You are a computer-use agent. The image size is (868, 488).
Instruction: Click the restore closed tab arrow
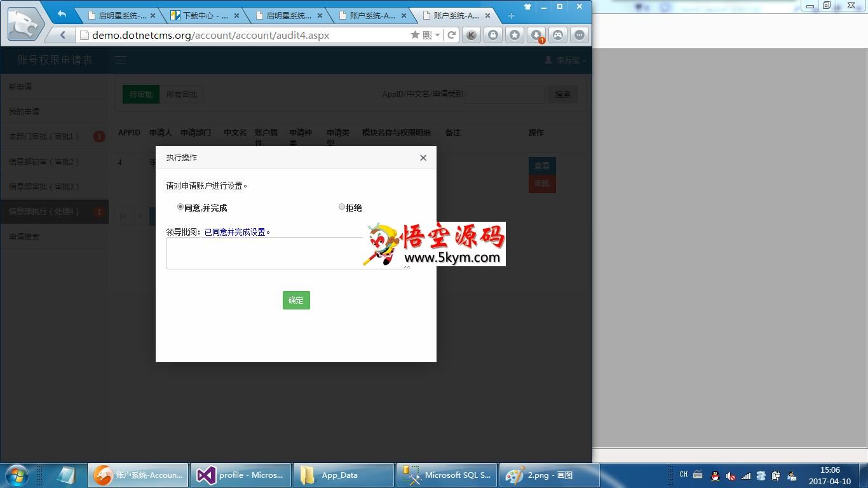coord(62,14)
